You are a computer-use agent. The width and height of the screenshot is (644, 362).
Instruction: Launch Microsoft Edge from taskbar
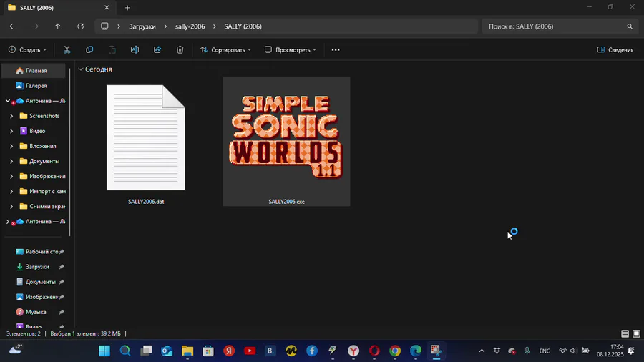[x=416, y=351]
